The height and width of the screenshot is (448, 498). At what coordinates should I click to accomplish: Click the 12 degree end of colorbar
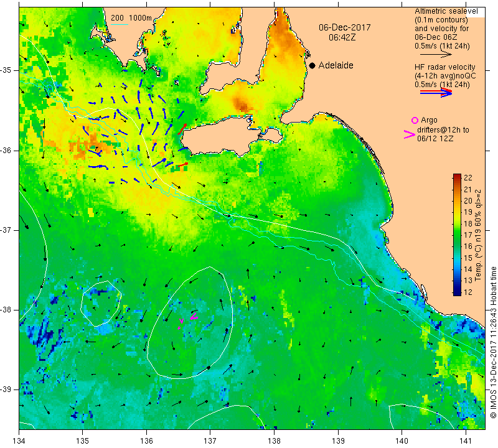point(457,293)
